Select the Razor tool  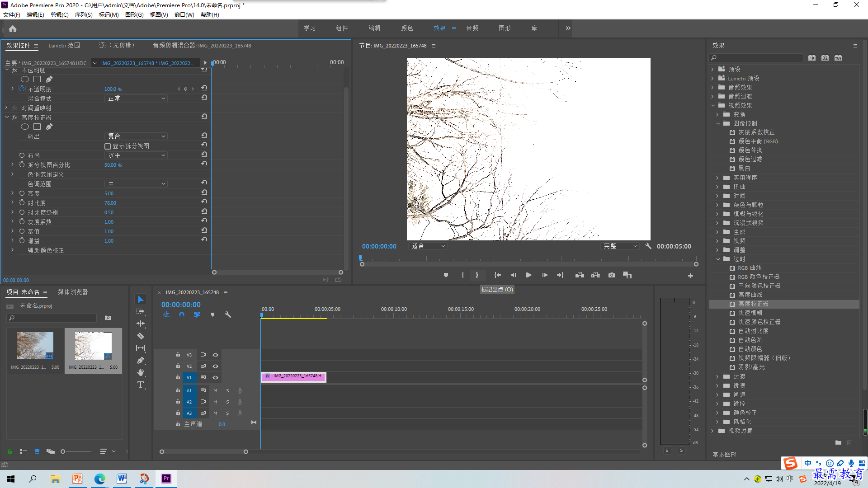(141, 336)
